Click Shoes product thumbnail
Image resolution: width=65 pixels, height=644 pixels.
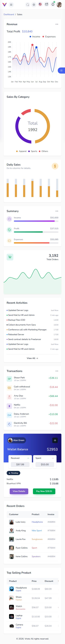[11, 598]
